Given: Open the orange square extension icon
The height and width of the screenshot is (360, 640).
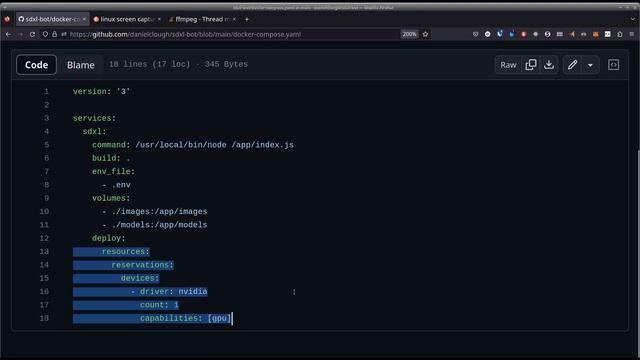Looking at the screenshot, I should pos(596,34).
